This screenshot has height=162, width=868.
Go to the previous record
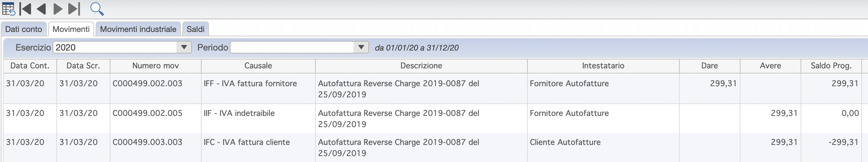coord(42,9)
